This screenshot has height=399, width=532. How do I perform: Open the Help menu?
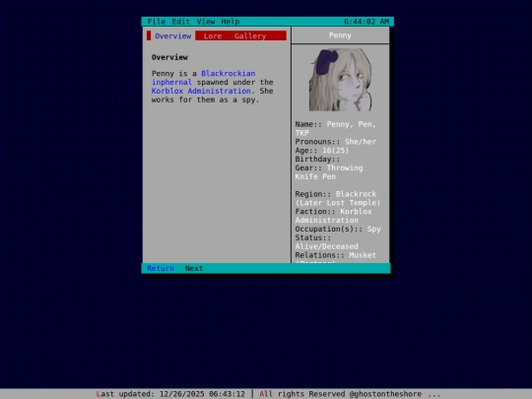[x=231, y=22]
